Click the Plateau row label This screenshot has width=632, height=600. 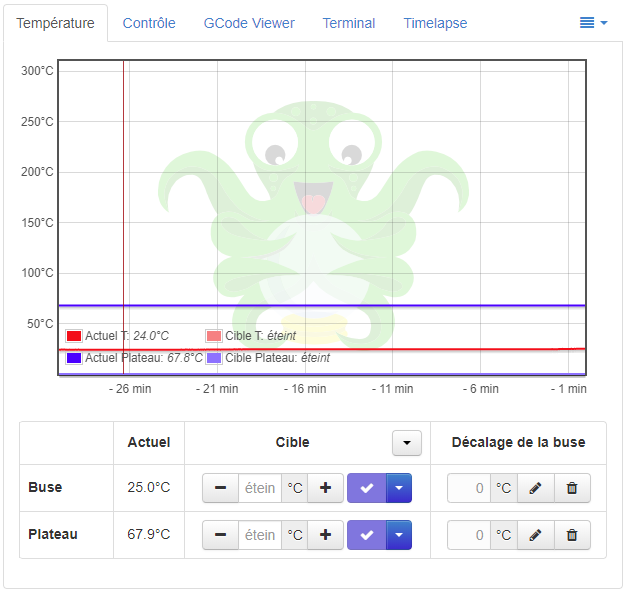(x=53, y=535)
